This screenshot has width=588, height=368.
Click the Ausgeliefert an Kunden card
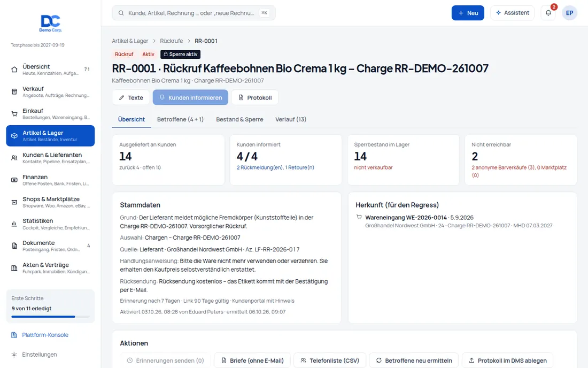pyautogui.click(x=168, y=160)
